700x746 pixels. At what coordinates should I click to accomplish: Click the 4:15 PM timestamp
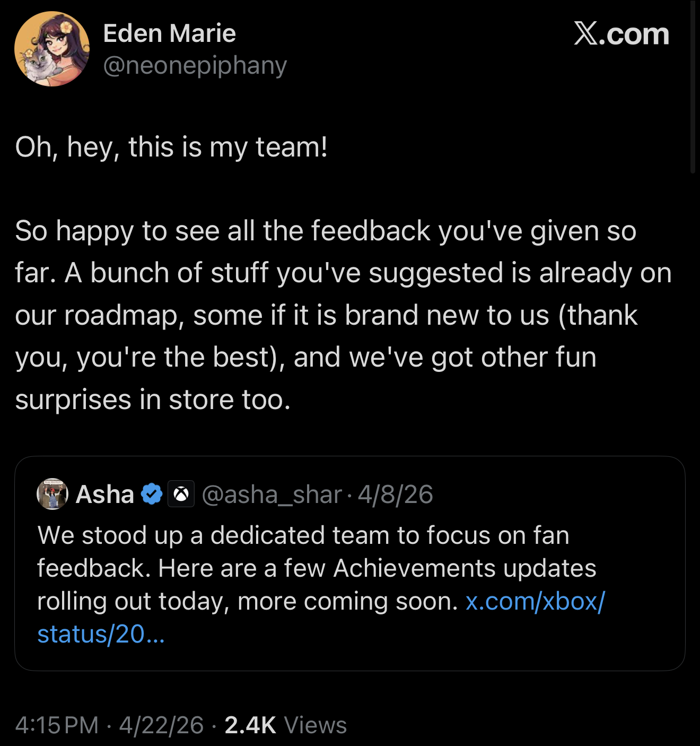57,725
